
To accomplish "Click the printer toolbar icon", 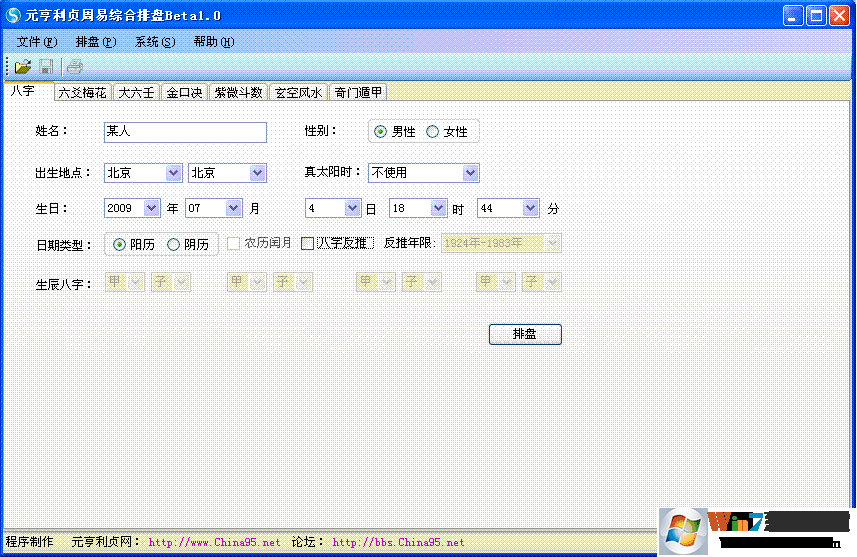I will tap(74, 67).
